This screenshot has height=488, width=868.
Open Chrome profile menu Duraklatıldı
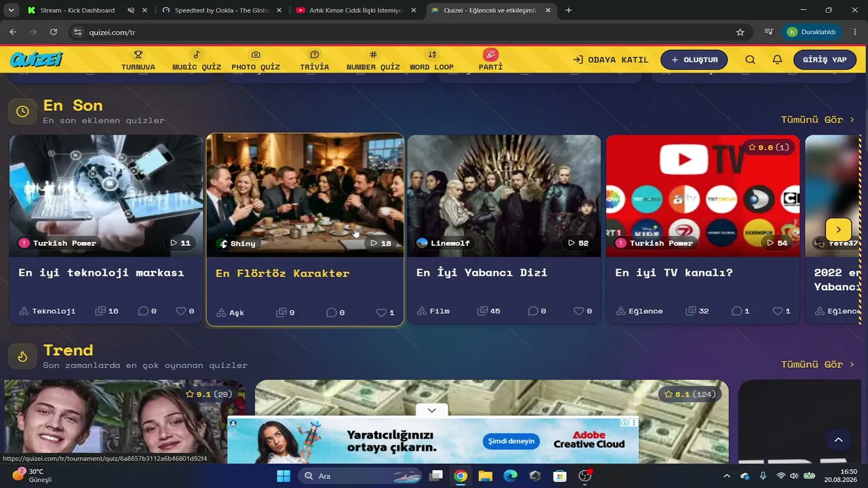pyautogui.click(x=813, y=32)
